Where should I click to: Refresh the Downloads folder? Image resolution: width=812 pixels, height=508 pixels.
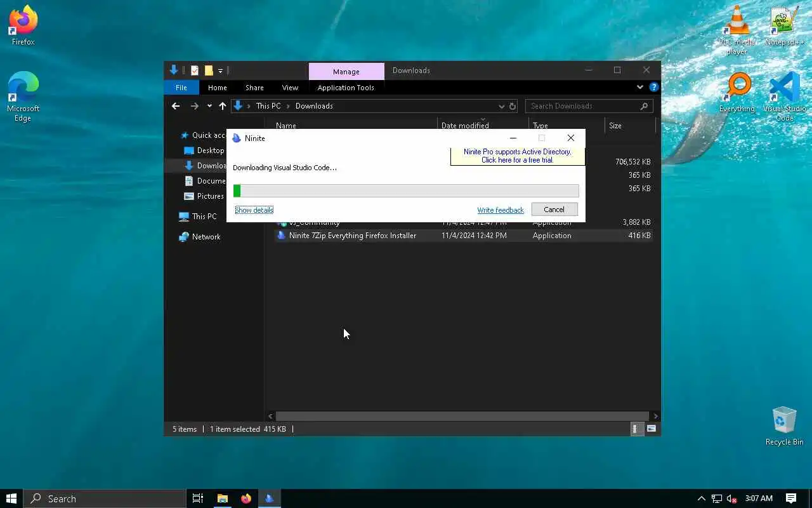click(x=513, y=106)
